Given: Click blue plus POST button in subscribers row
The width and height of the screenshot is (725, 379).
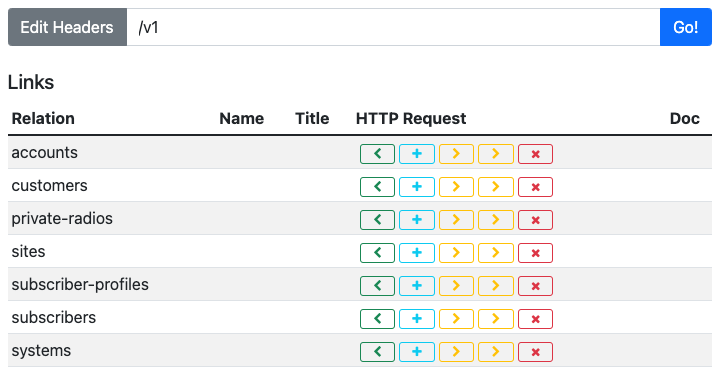Looking at the screenshot, I should pyautogui.click(x=417, y=319).
